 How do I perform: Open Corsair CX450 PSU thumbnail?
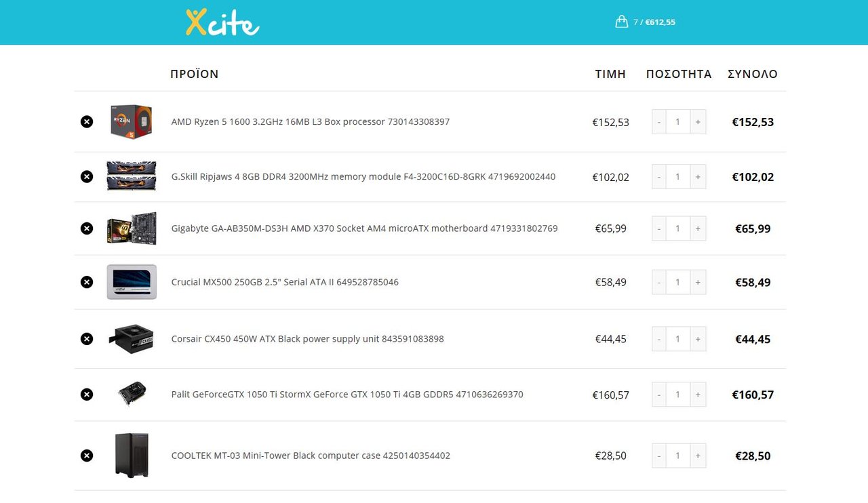pos(132,339)
